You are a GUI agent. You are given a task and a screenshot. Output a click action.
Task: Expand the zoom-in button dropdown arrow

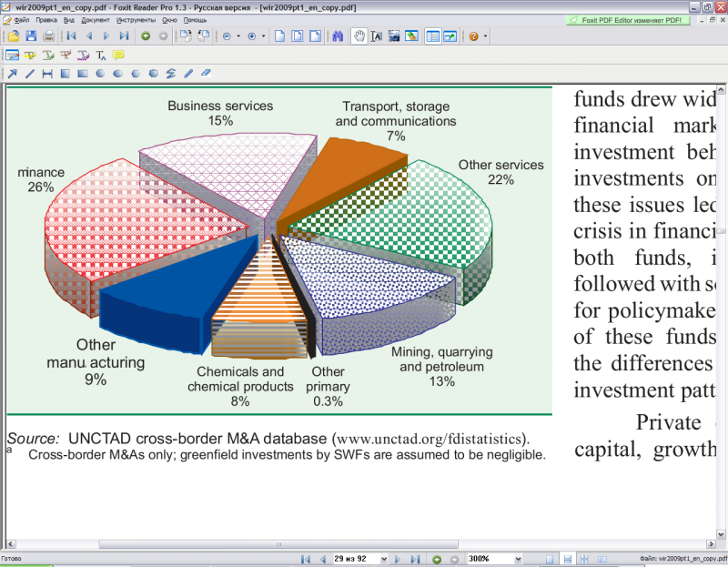coord(263,36)
